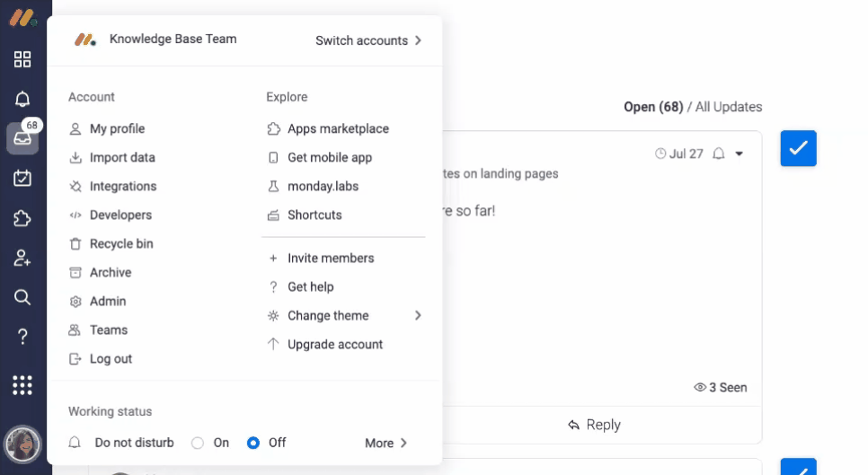The height and width of the screenshot is (475, 868).
Task: Click the Reply arrow icon
Action: coord(573,425)
